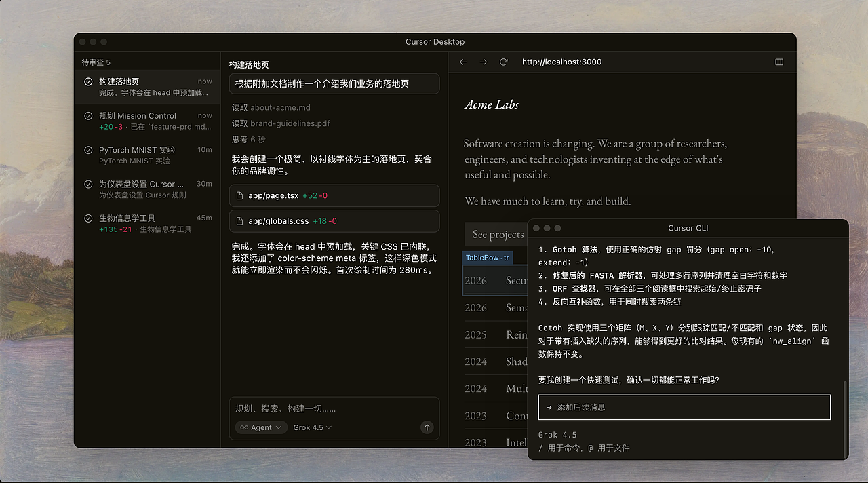Click the 构建落地页 chat panel title
The width and height of the screenshot is (868, 483).
(249, 65)
